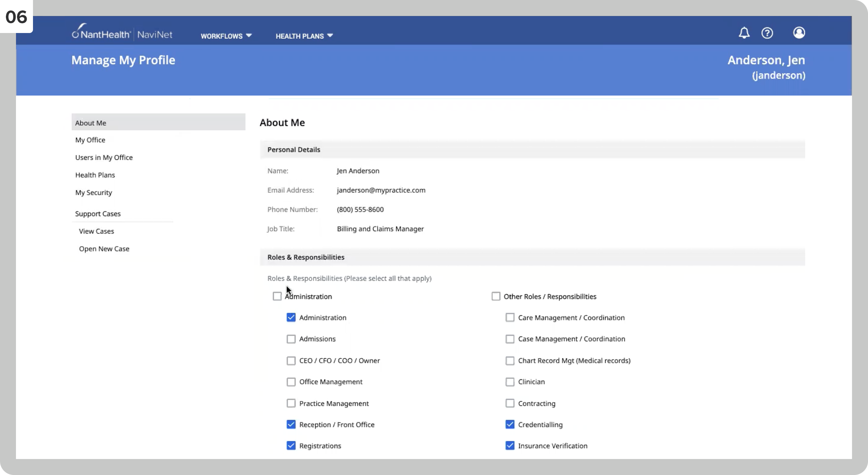Uncheck the indented Administration sub-item checkbox
The width and height of the screenshot is (868, 475).
[x=291, y=317]
